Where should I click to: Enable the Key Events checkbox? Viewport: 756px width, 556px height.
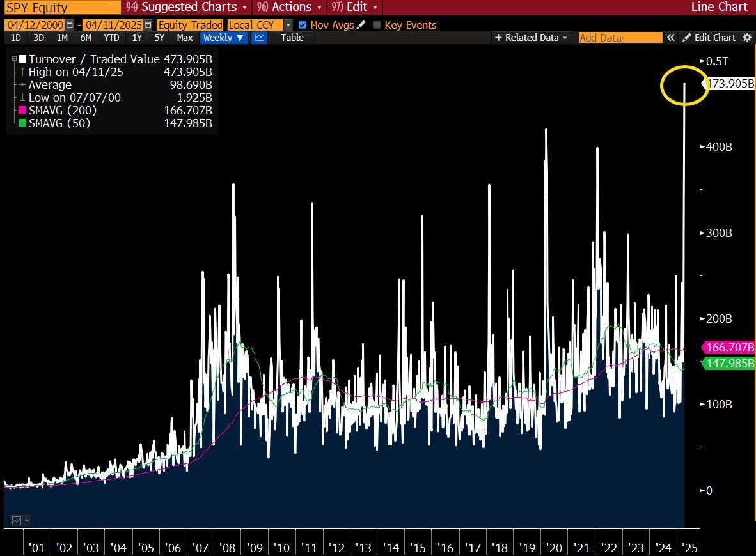pyautogui.click(x=377, y=25)
